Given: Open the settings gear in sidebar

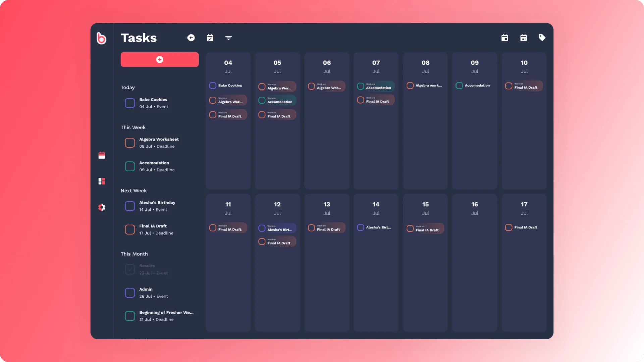Looking at the screenshot, I should click(x=102, y=207).
